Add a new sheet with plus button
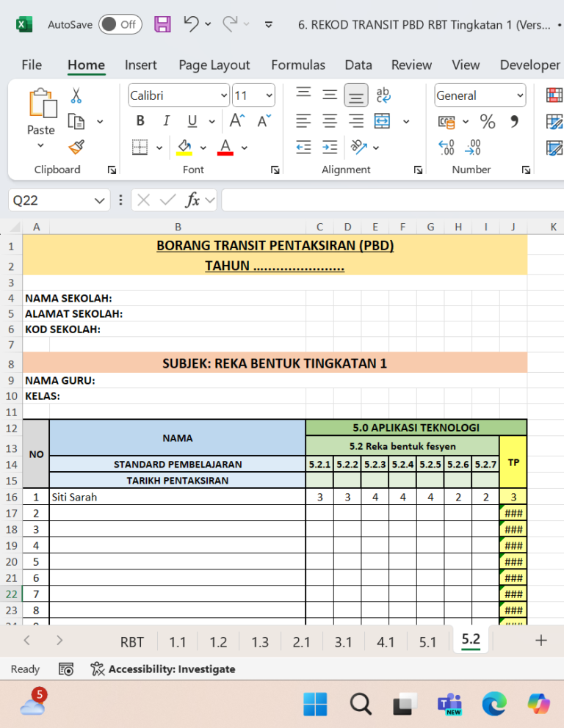Screen dimensions: 564x728 coord(540,641)
